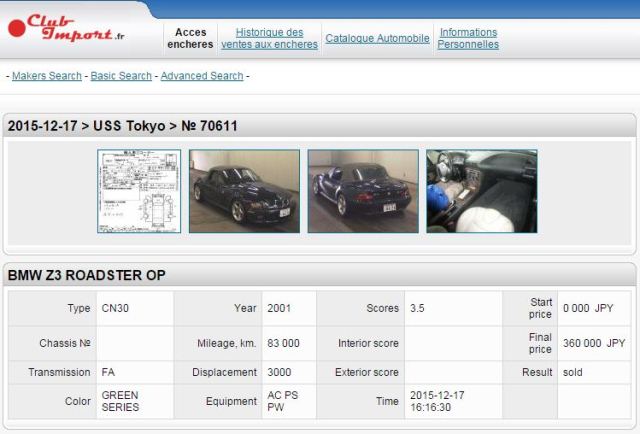Open the auction sheet thumbnail
Screen dimensions: 640x434
139,191
